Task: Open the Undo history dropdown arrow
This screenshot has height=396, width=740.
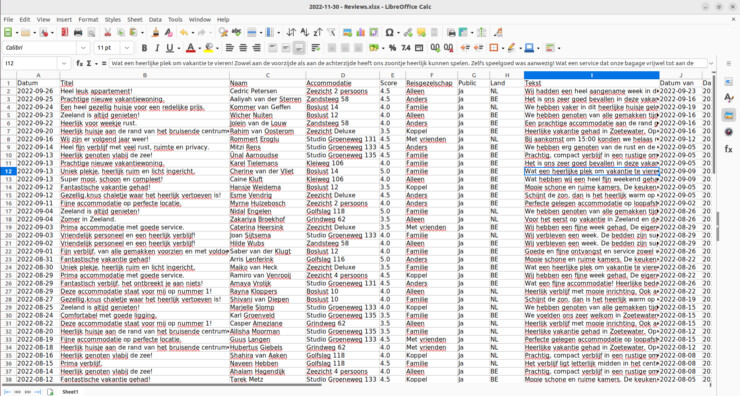Action: click(193, 33)
